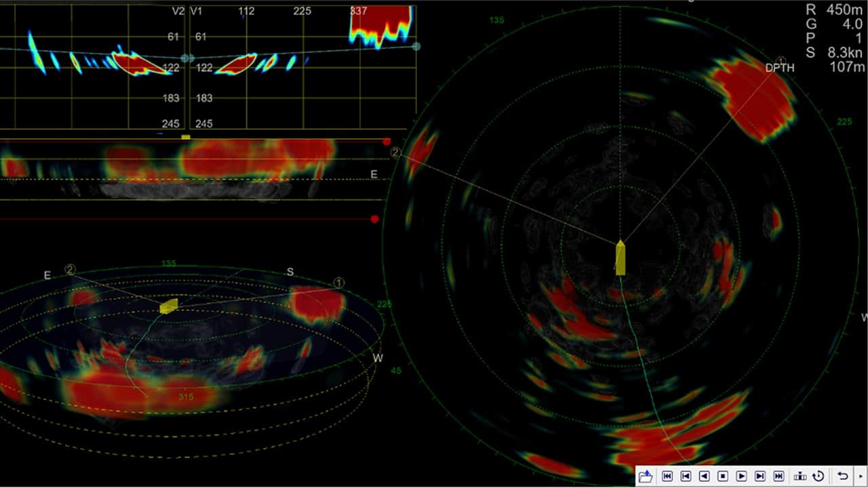Open a recorded sonar file
The image size is (868, 488).
[x=646, y=476]
